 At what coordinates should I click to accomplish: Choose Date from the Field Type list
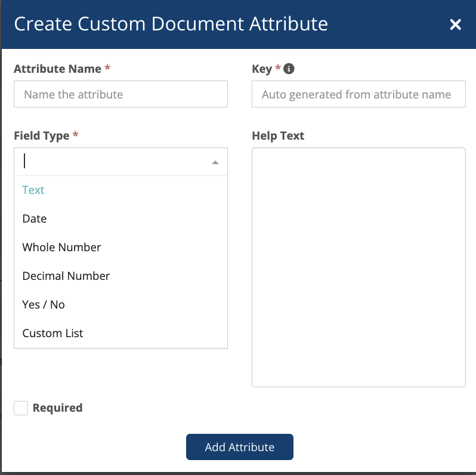(35, 219)
